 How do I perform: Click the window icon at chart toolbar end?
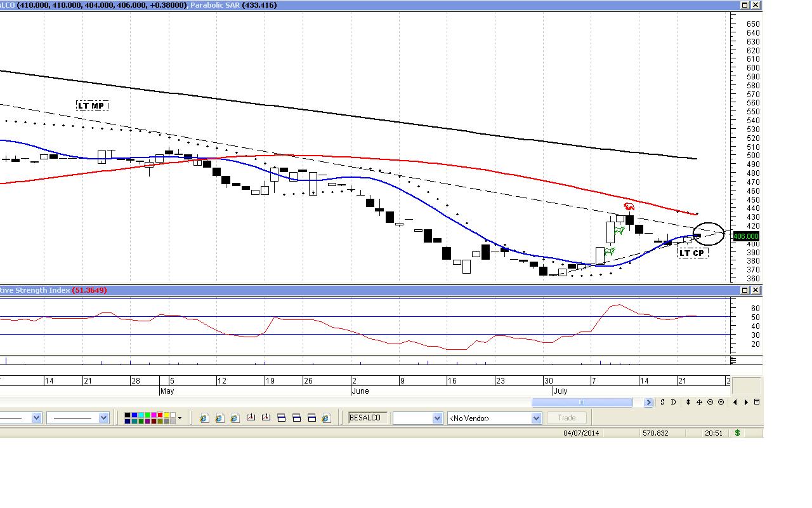(x=757, y=402)
